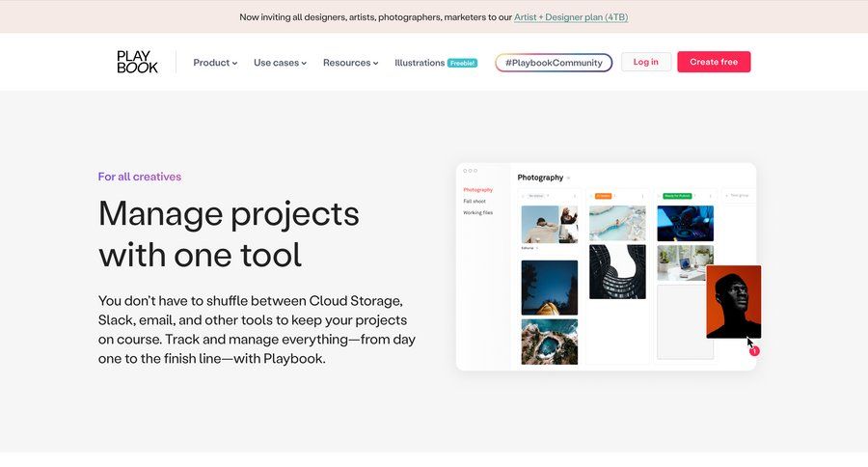This screenshot has height=467, width=868.
Task: Visit the #PlaybookCommunity link
Action: [554, 63]
